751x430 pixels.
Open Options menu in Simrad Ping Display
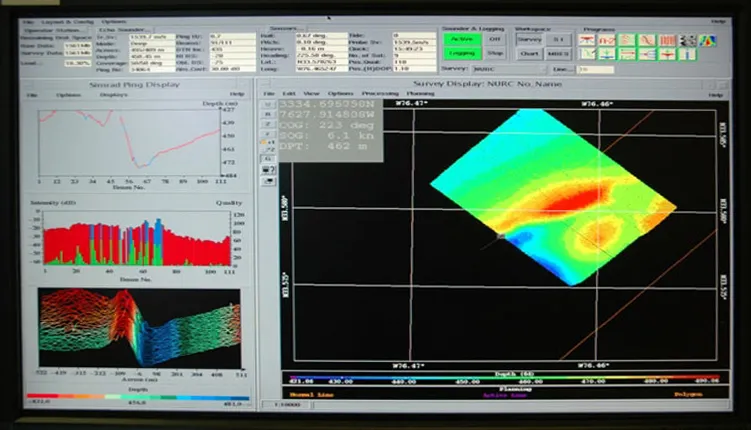tap(68, 95)
